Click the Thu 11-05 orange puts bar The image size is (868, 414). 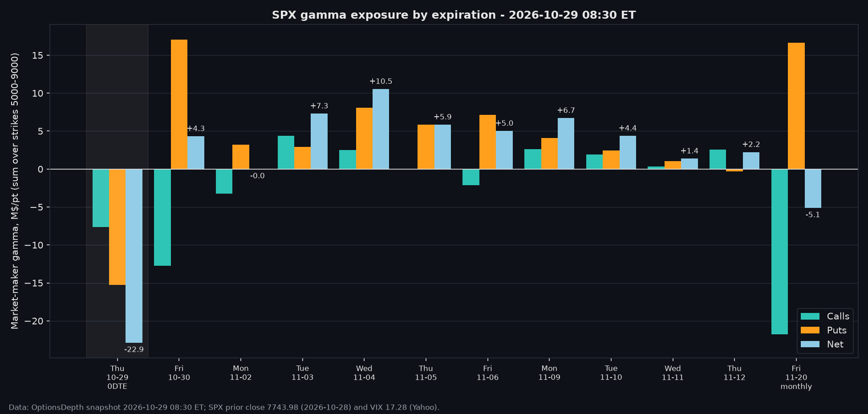(426, 147)
